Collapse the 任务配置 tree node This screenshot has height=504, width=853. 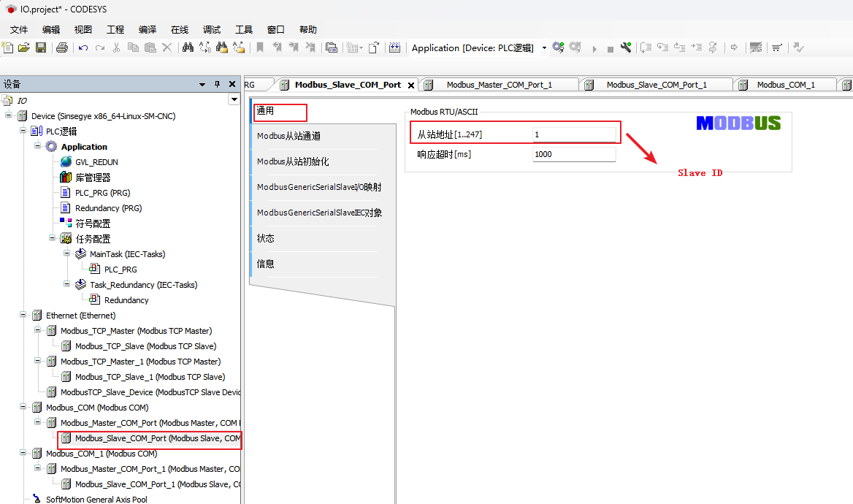(x=53, y=239)
